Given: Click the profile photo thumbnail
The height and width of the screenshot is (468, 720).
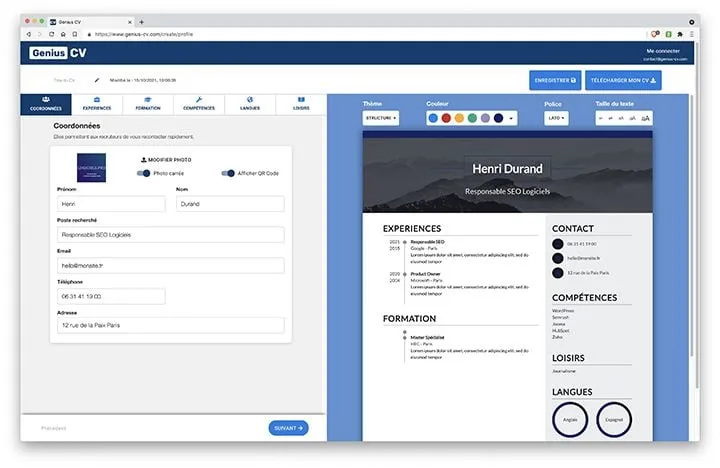Looking at the screenshot, I should point(91,168).
